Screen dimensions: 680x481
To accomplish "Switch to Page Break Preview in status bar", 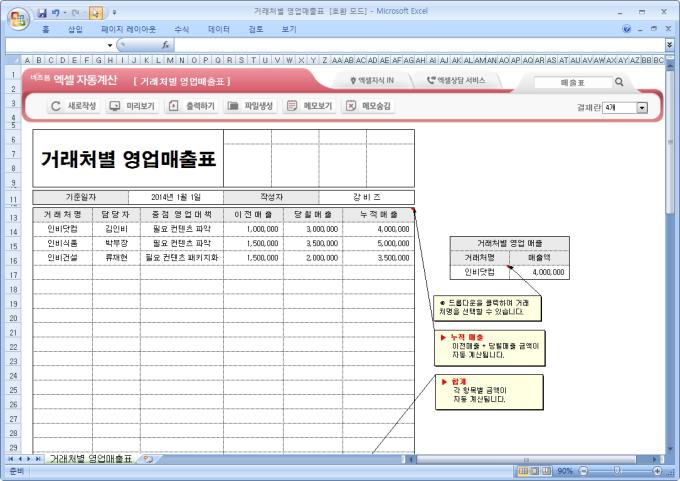I will click(546, 471).
